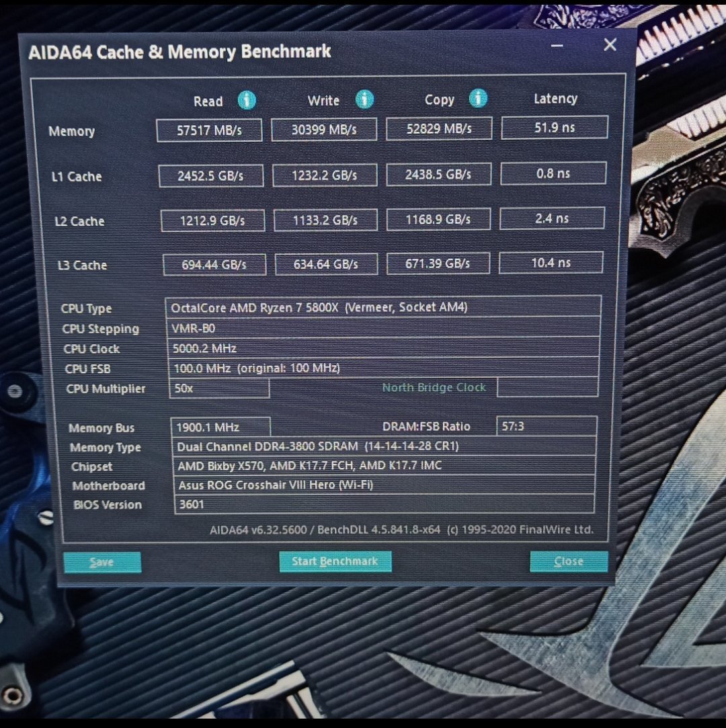Click the BIOS Version label

[108, 505]
